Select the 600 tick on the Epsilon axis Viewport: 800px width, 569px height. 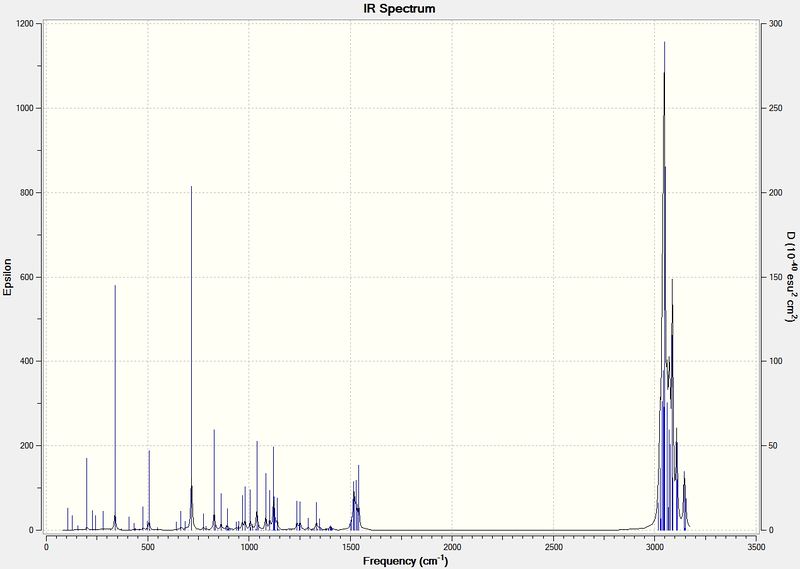(x=27, y=277)
